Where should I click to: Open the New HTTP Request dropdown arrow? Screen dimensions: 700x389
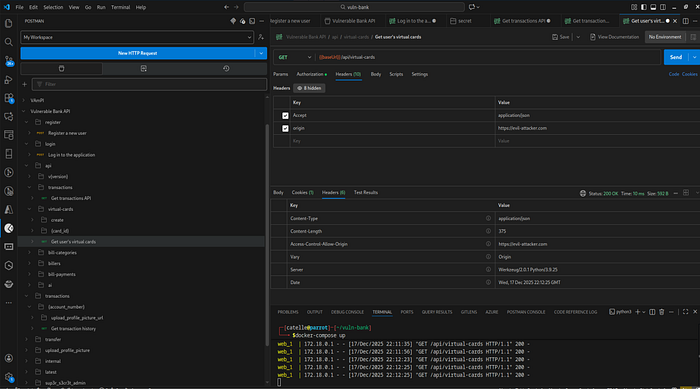(261, 53)
